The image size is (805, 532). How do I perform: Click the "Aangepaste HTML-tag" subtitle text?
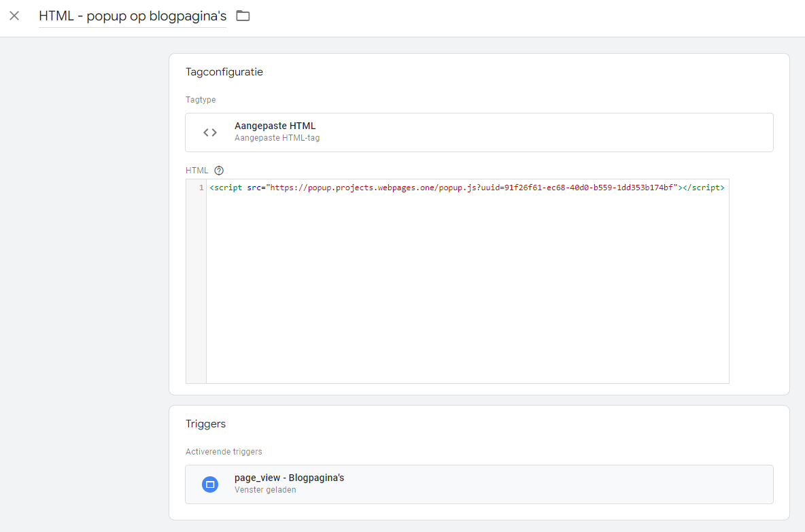coord(277,138)
